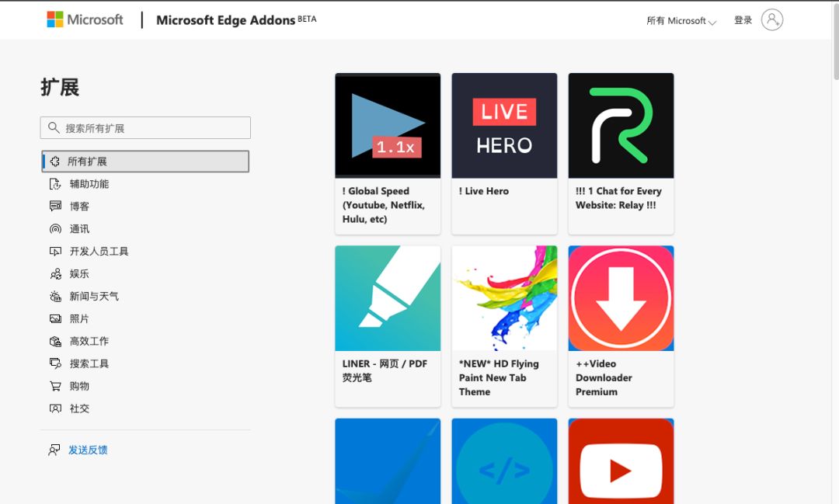The width and height of the screenshot is (839, 504).
Task: Click the 'LINER - 网页 / PDF 荧光笔' title
Action: 385,370
